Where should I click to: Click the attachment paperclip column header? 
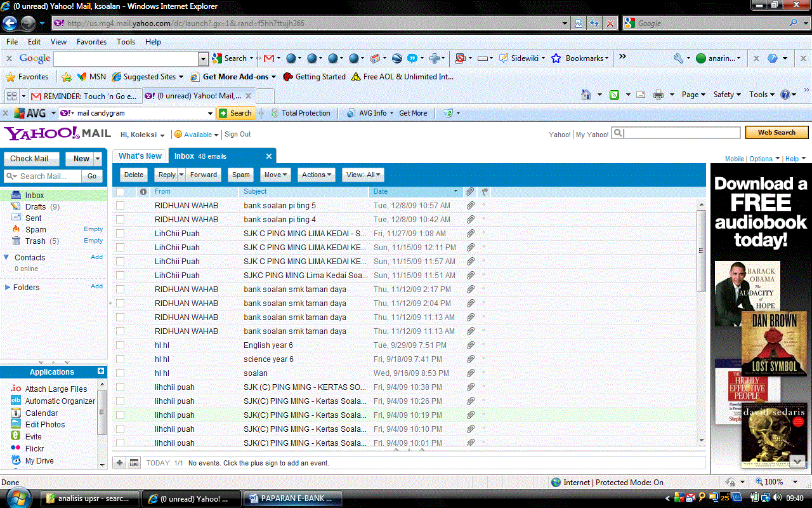(470, 191)
